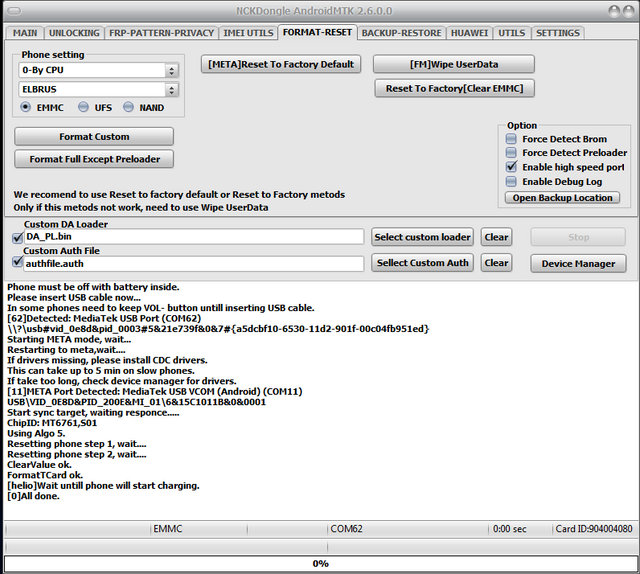This screenshot has height=574, width=640.
Task: Click the 0% progress bar
Action: [320, 564]
